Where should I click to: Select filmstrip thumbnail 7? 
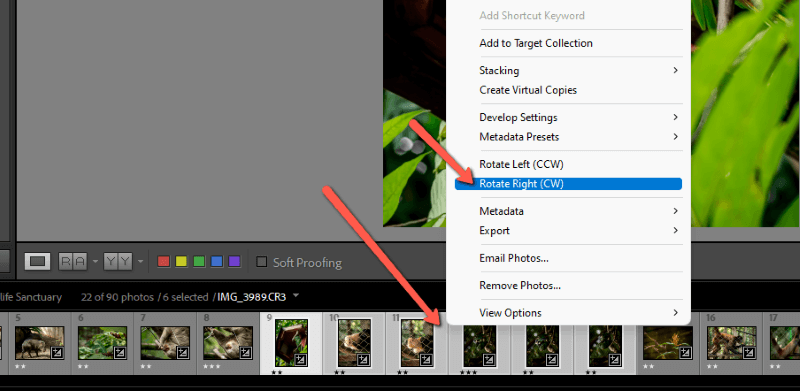click(x=165, y=343)
